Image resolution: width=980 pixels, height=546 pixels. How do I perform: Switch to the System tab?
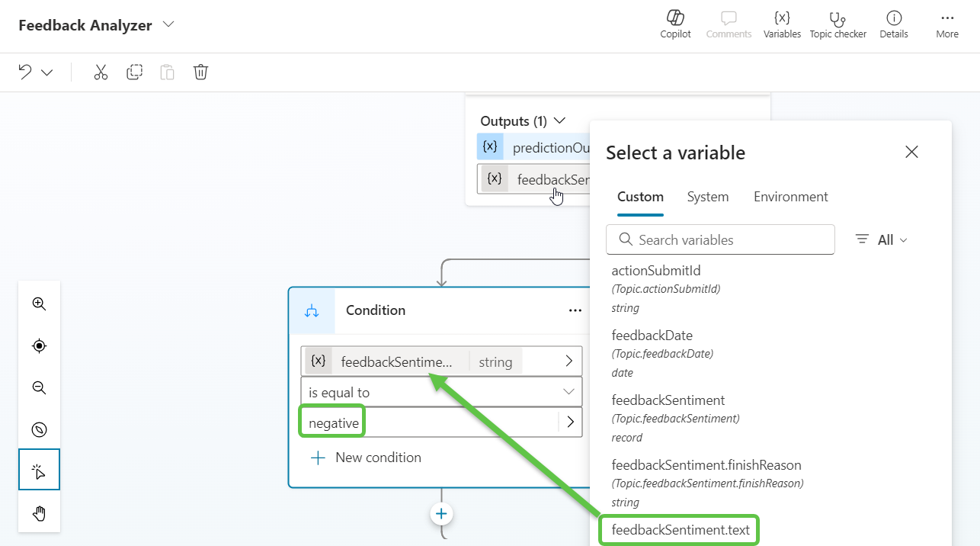click(707, 197)
